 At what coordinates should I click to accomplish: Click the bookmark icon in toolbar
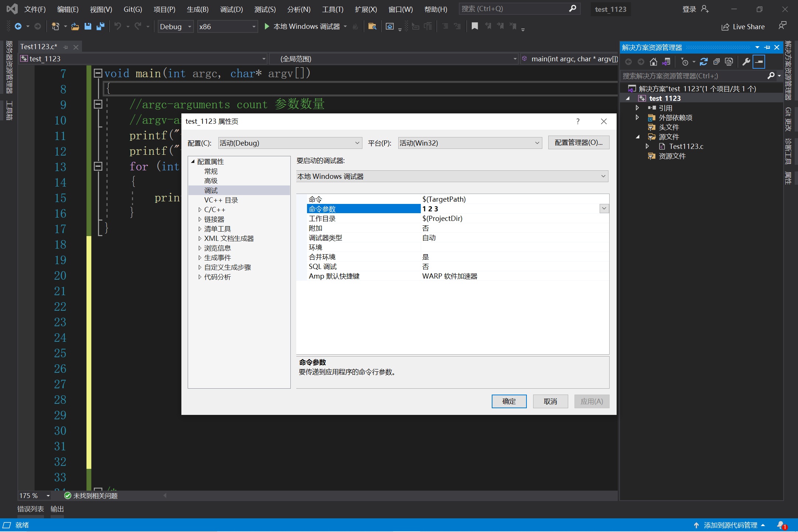pos(475,26)
